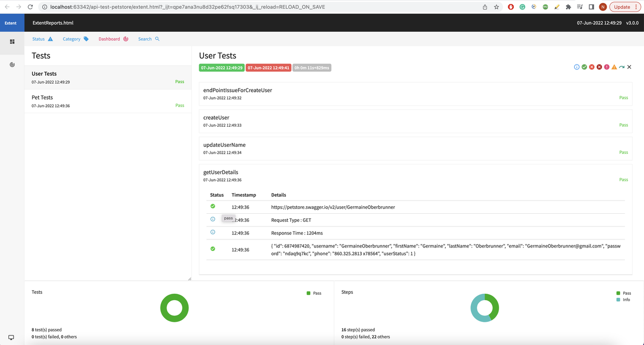The height and width of the screenshot is (345, 644).
Task: Toggle the Dashboard panel
Action: point(113,39)
